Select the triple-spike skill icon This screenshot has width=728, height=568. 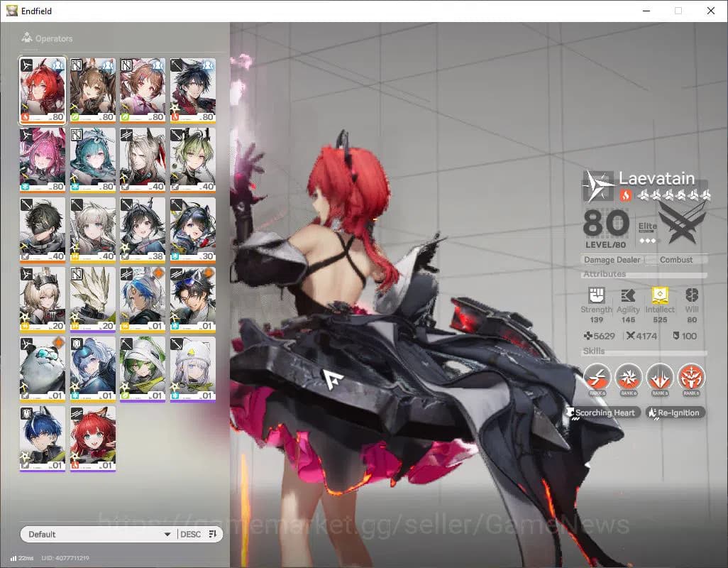click(660, 376)
